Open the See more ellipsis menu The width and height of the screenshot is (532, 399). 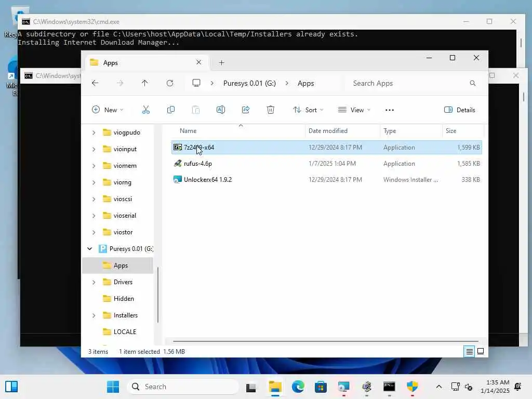[390, 110]
